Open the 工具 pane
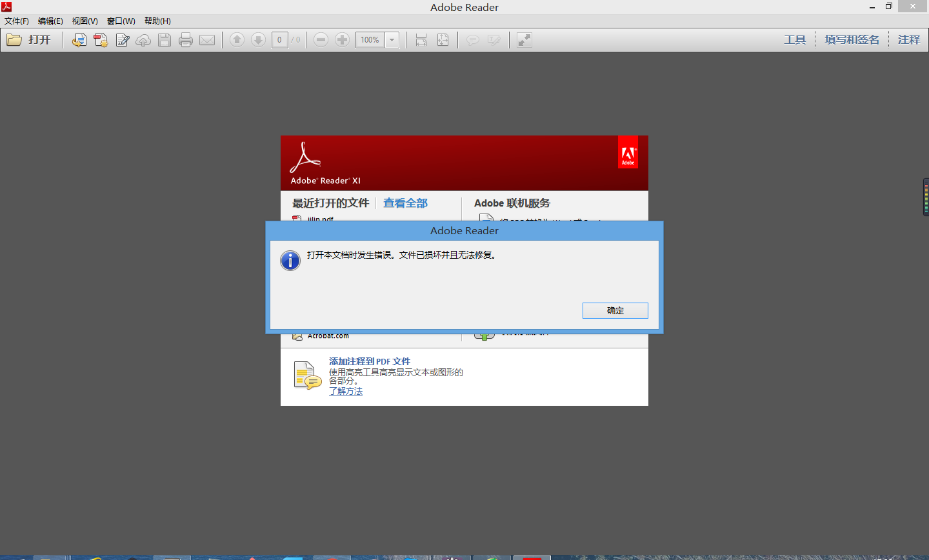The image size is (929, 560). point(795,40)
